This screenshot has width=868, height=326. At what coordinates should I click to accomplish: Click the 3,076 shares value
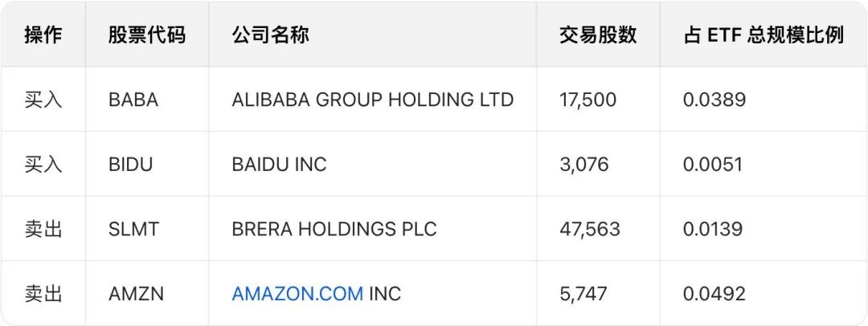583,165
